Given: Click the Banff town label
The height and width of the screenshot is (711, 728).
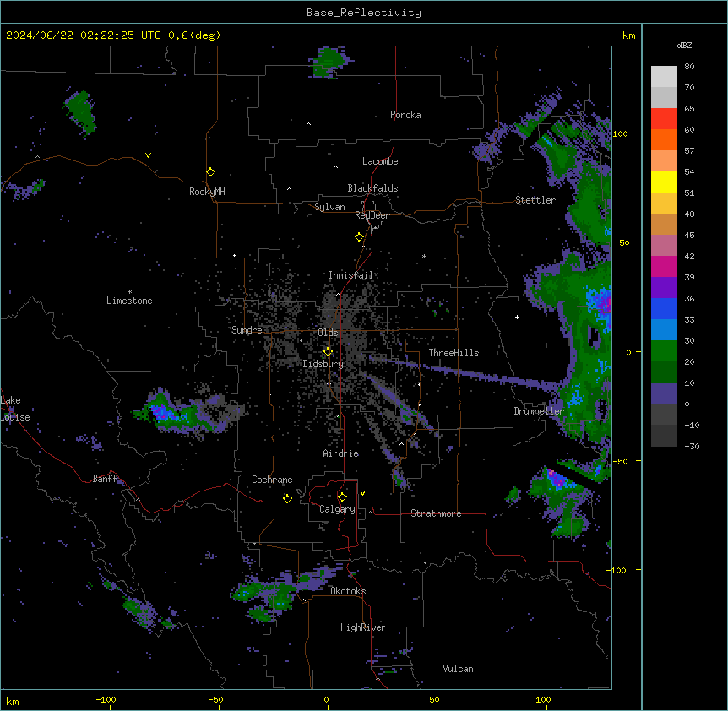Looking at the screenshot, I should point(106,479).
